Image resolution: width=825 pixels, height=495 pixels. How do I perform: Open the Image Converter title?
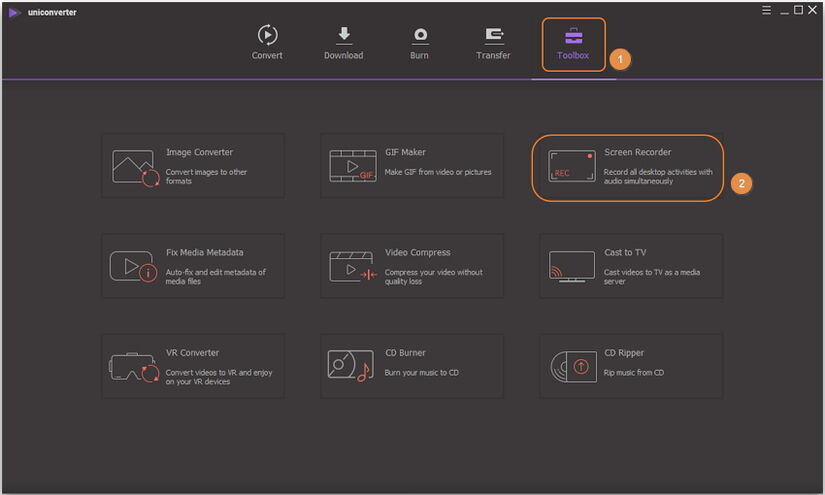point(199,152)
